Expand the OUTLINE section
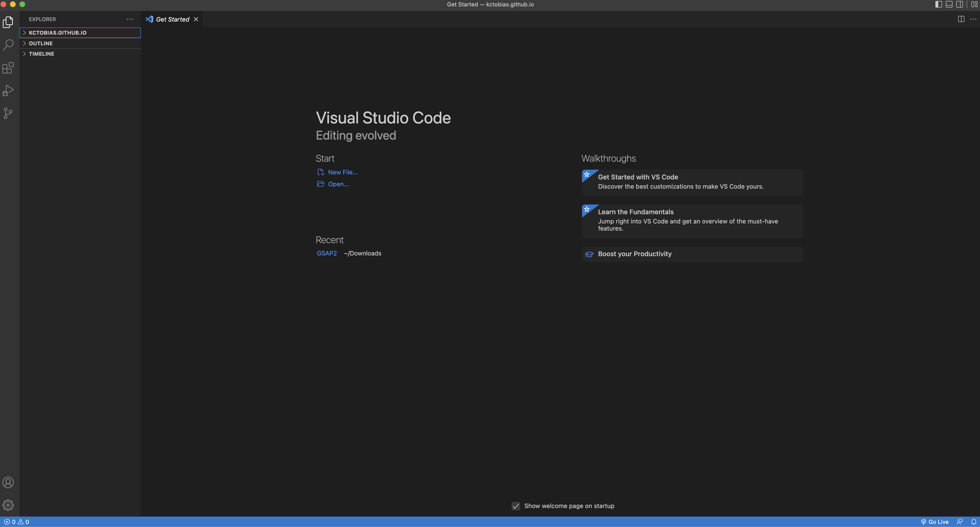This screenshot has width=980, height=527. pyautogui.click(x=80, y=43)
